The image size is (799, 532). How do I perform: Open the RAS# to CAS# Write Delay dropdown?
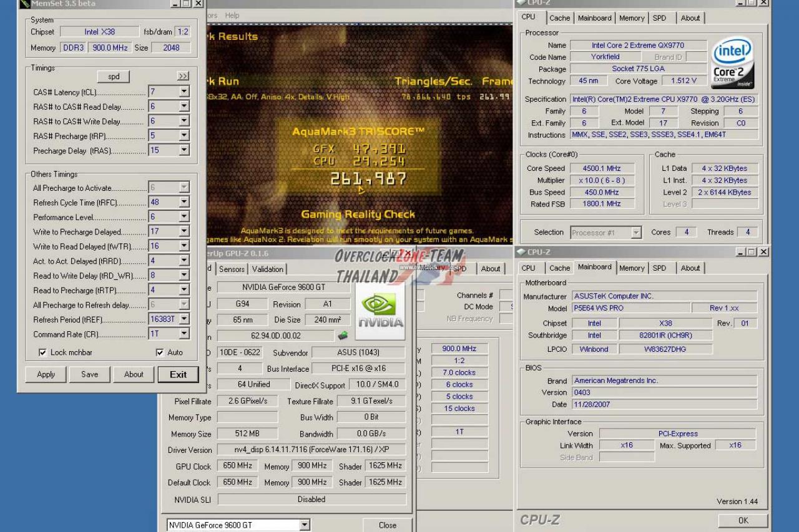click(x=184, y=121)
